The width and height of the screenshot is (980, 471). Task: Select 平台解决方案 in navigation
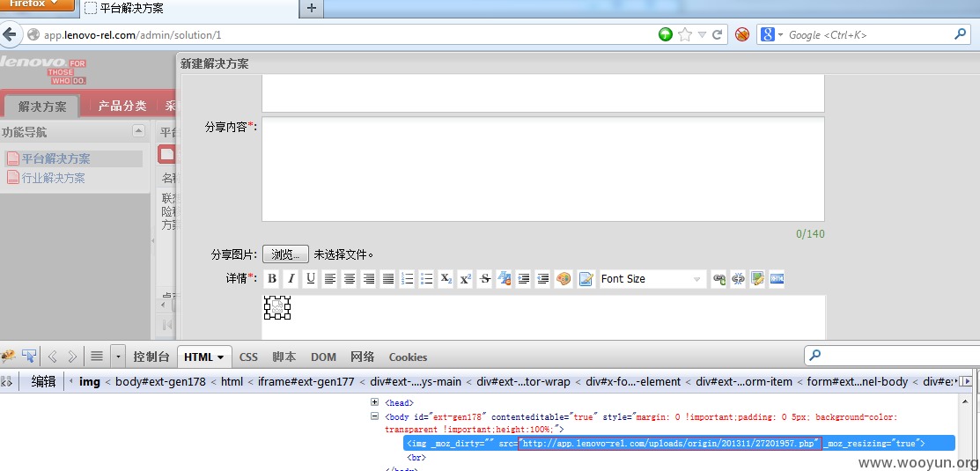pyautogui.click(x=56, y=158)
